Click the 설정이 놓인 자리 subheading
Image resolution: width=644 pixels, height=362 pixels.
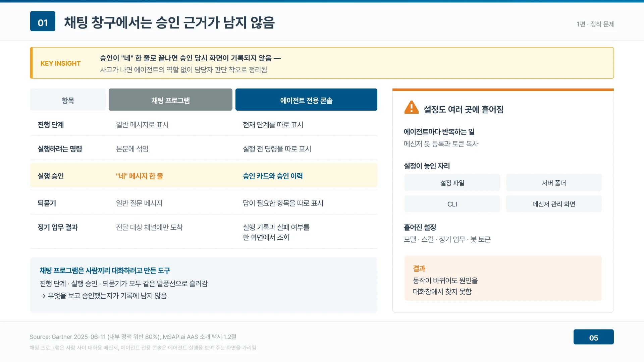(x=427, y=166)
